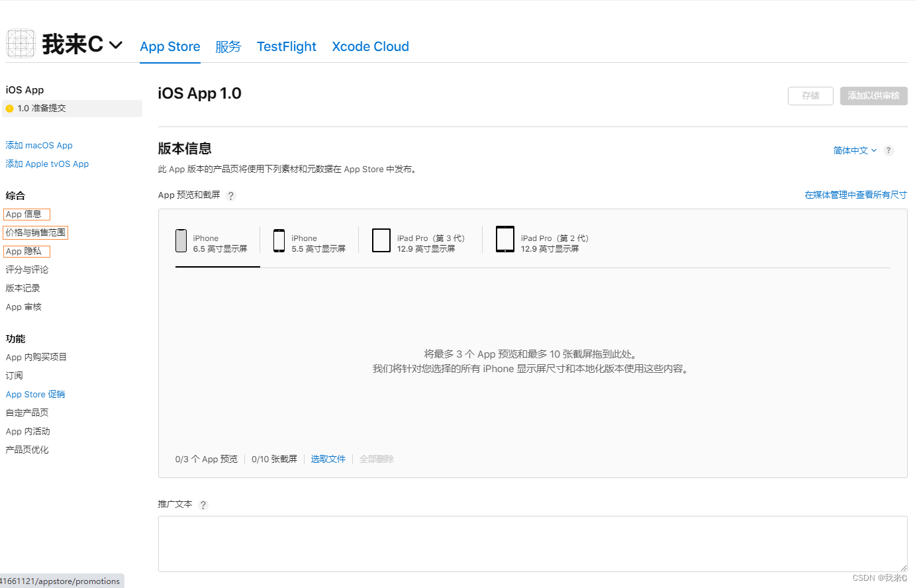This screenshot has width=917, height=588.
Task: Open 版本记录 in the sidebar
Action: click(x=23, y=288)
